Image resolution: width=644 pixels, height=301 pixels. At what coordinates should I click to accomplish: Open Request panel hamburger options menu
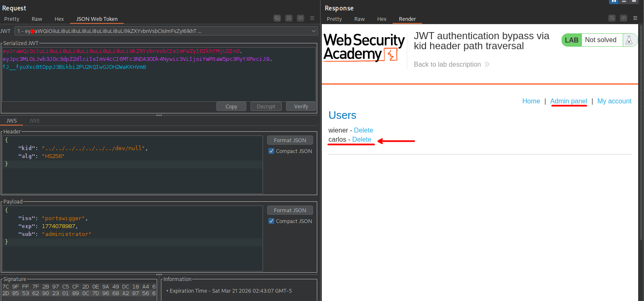pyautogui.click(x=312, y=18)
